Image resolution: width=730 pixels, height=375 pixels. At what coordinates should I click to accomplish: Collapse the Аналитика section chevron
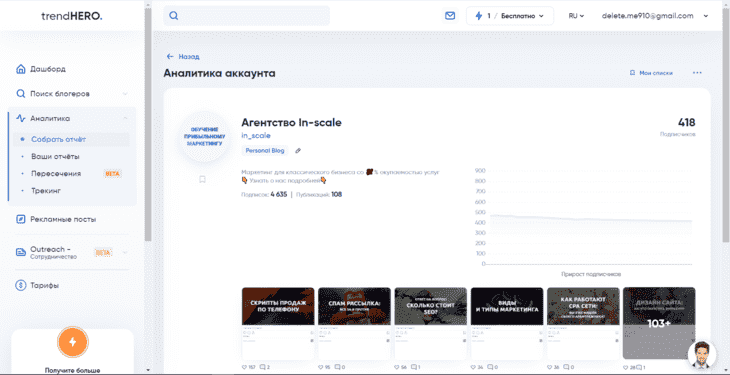[125, 119]
